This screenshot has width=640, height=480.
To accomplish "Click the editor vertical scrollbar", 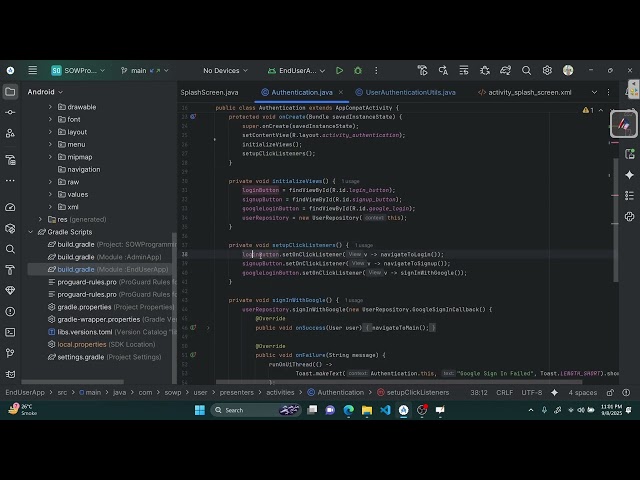I will (x=616, y=220).
